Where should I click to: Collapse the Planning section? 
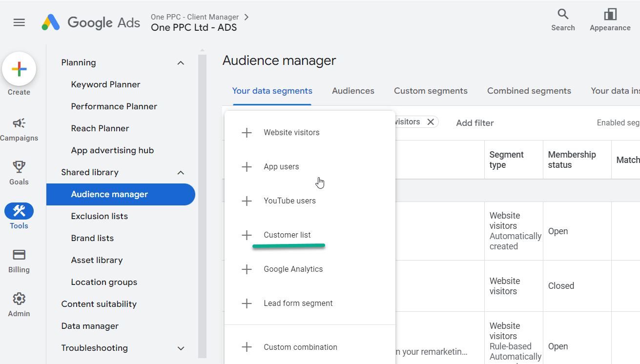181,63
